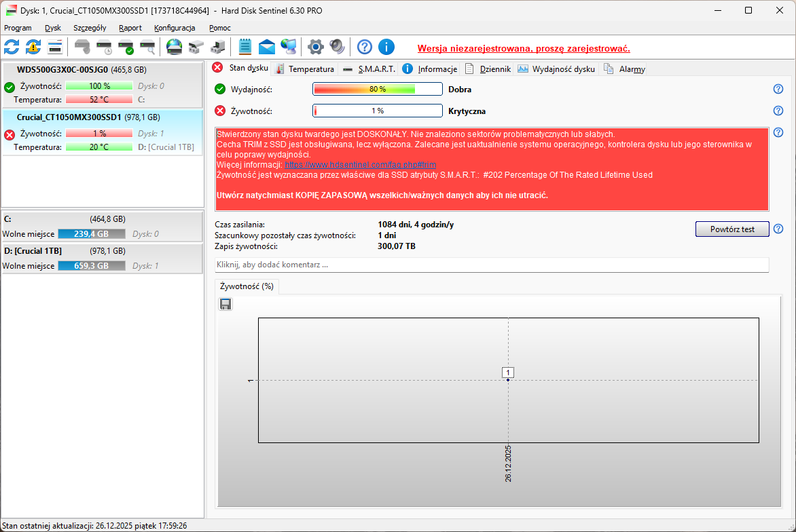Switch to the Wydajność dysku tab

pyautogui.click(x=556, y=69)
